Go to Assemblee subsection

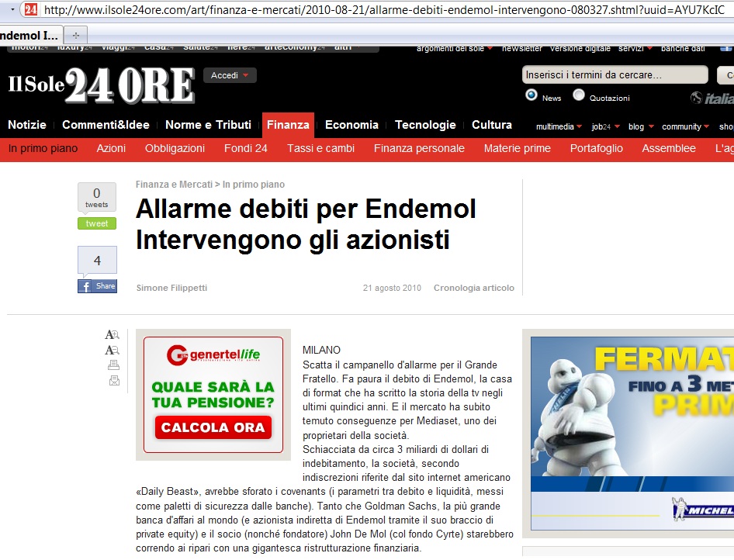click(669, 148)
